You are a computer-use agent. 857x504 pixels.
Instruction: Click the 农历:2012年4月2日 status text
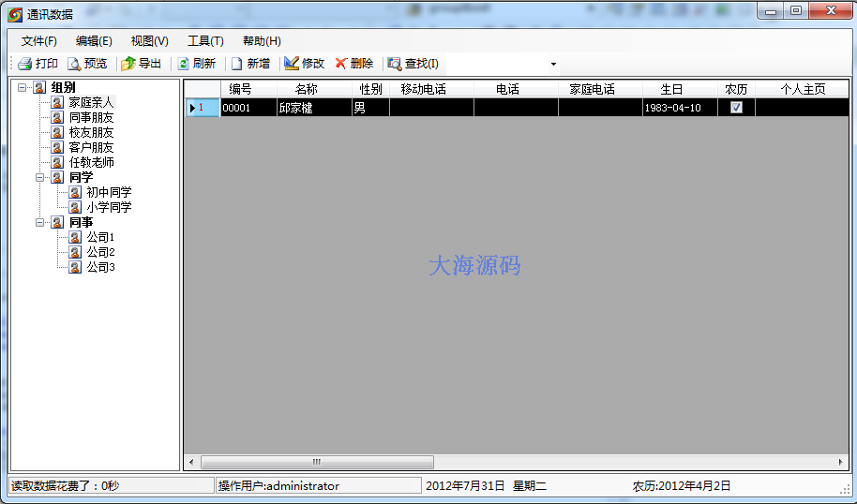tap(682, 486)
